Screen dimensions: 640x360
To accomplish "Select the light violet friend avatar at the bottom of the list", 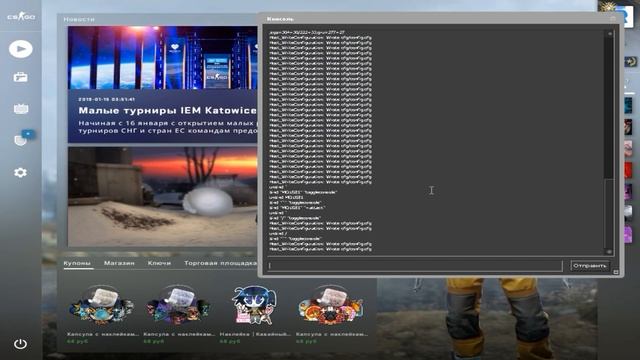I will (628, 235).
